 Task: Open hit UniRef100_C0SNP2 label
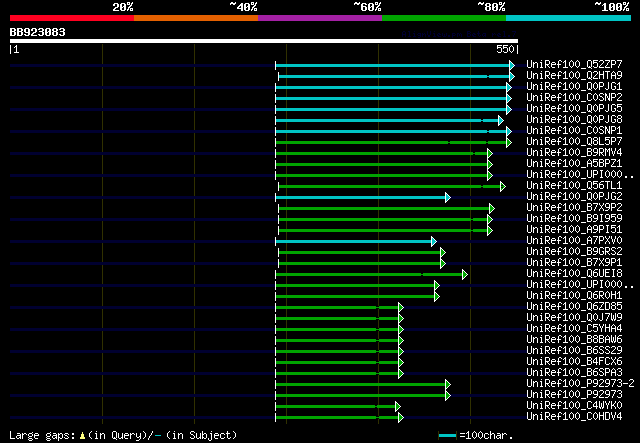[574, 98]
